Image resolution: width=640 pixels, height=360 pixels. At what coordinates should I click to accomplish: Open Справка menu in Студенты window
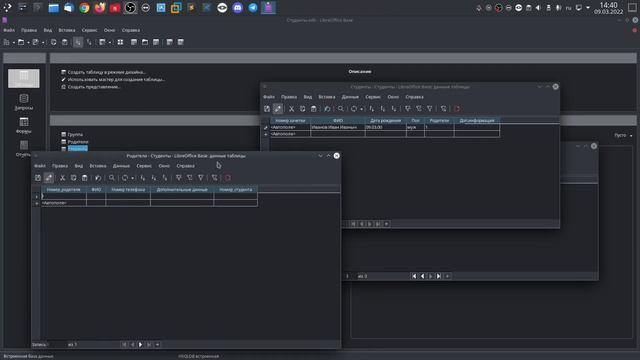tap(415, 97)
